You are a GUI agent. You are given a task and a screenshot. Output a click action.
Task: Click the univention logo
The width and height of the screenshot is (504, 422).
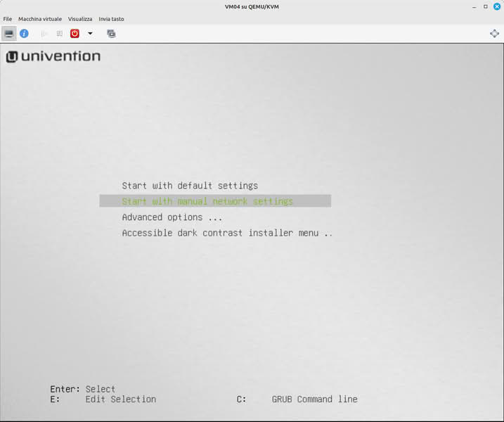tap(53, 56)
